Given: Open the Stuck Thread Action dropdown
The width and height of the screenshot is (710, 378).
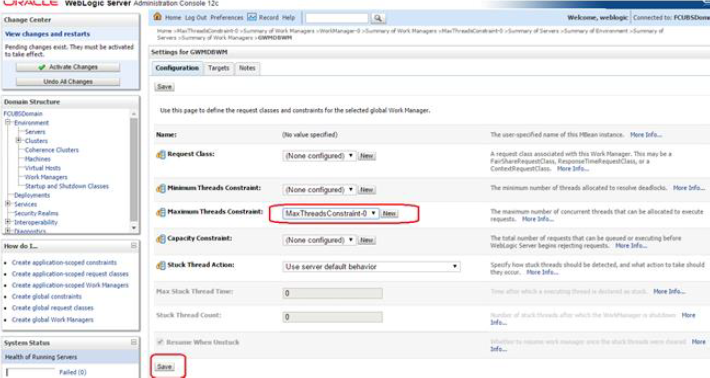Looking at the screenshot, I should coord(371,267).
